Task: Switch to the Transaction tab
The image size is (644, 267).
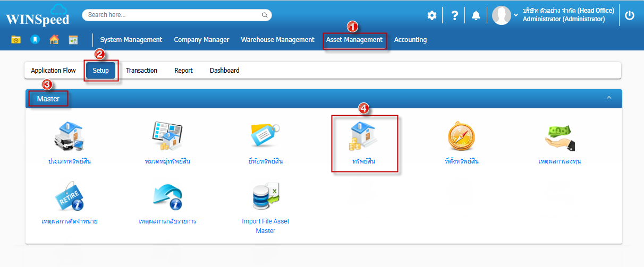Action: (x=141, y=71)
